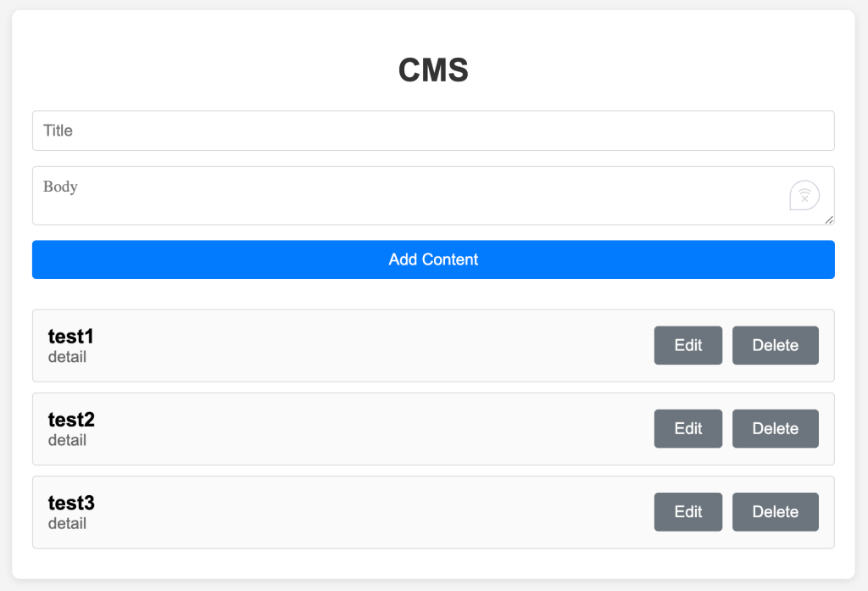Click the detail text under test1
This screenshot has width=868, height=591.
click(x=67, y=357)
